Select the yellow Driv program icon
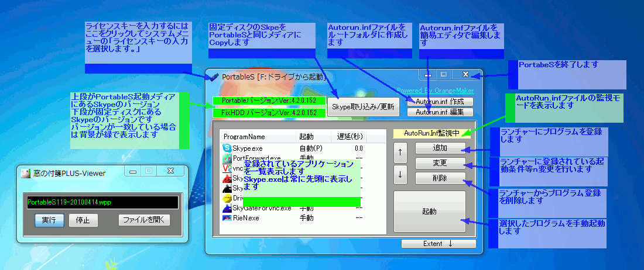 click(x=227, y=198)
